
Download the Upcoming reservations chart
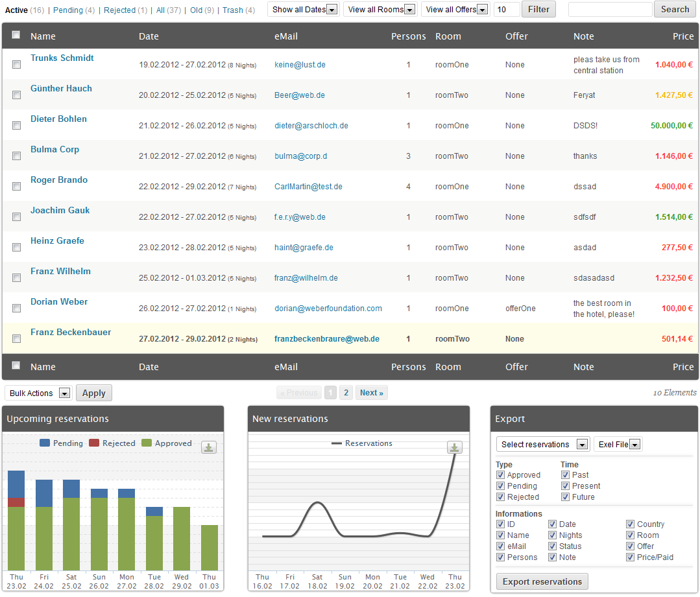pos(208,447)
